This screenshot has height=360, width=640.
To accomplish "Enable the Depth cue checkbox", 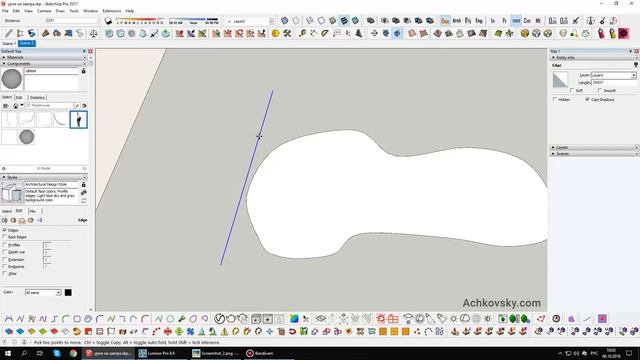I will pos(5,252).
